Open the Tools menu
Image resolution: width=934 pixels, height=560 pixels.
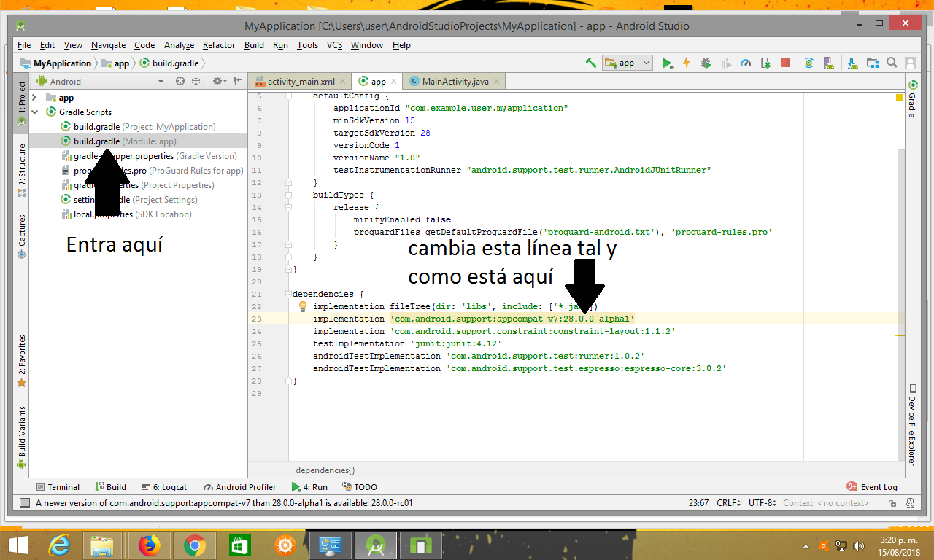[x=307, y=45]
